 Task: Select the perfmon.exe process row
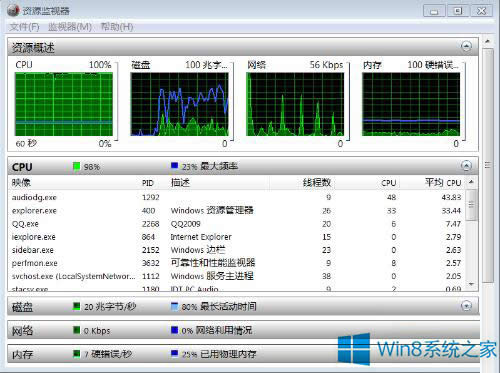pos(237,263)
